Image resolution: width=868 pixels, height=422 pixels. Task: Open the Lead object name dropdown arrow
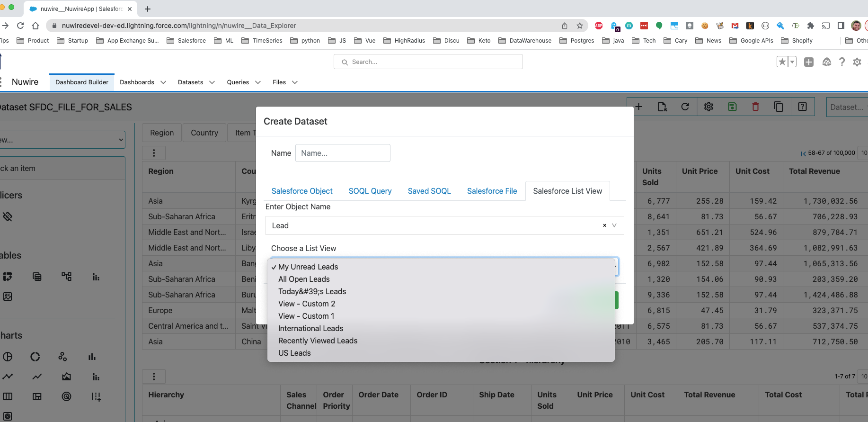pyautogui.click(x=614, y=225)
